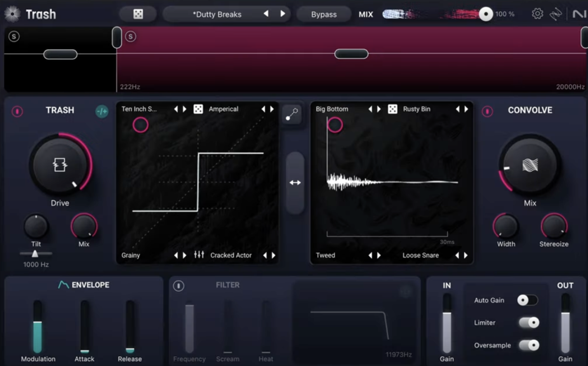
Task: Adjust the filter Scream slider
Action: 228,327
